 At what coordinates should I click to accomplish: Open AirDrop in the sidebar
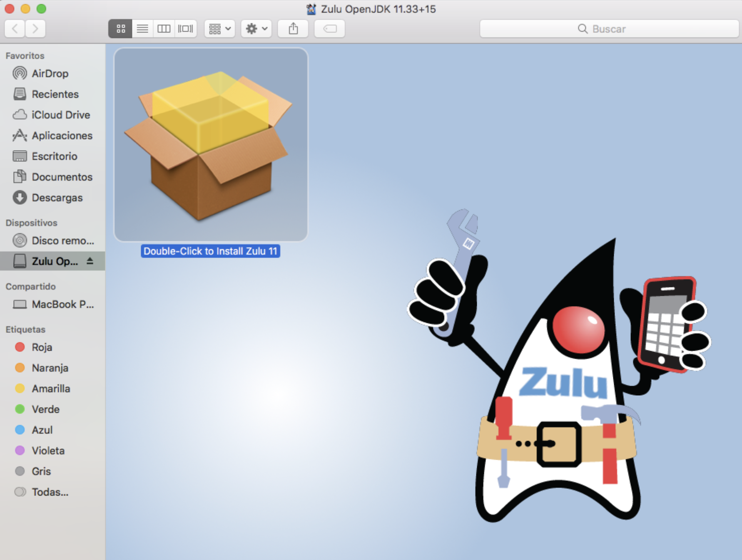[52, 74]
